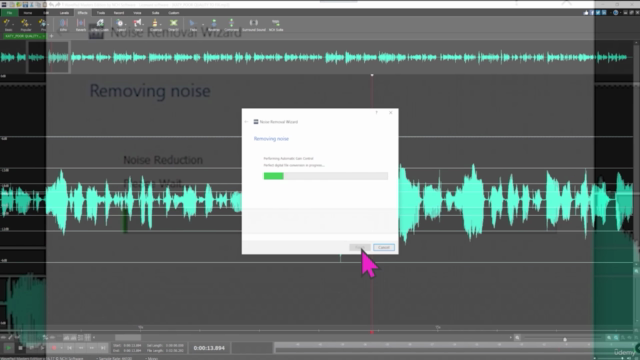The width and height of the screenshot is (640, 360).
Task: Open the Voice effect megaphone icon
Action: coord(138,24)
